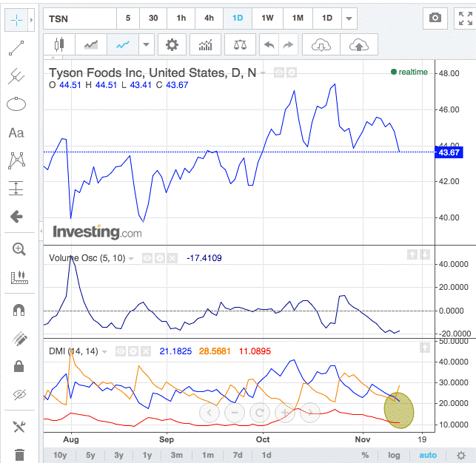This screenshot has height=463, width=476.
Task: Expand cursor tool options arrow
Action: [x=31, y=20]
